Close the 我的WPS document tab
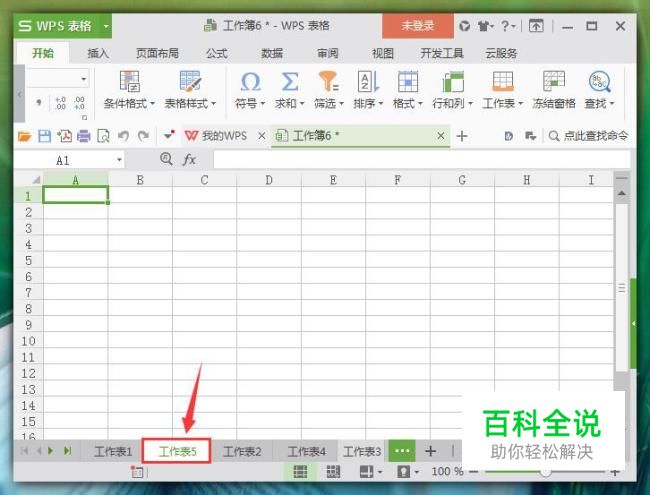Viewport: 650px width, 495px height. click(x=262, y=136)
